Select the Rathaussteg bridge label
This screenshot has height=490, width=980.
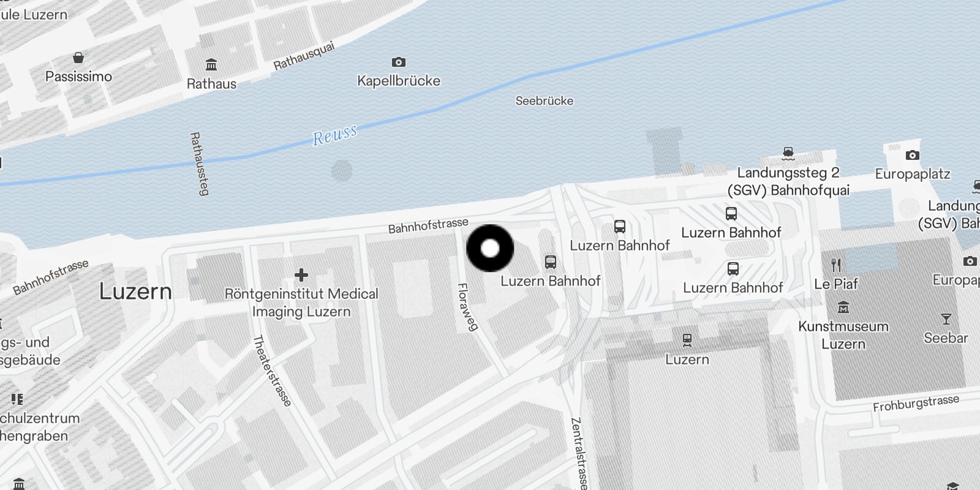[199, 164]
